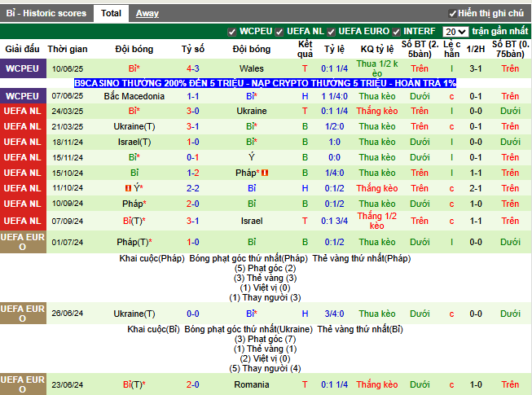The width and height of the screenshot is (532, 395).
Task: Click Thẻ vàng thứ nhất(Bỉ) note text
Action: pyautogui.click(x=360, y=329)
